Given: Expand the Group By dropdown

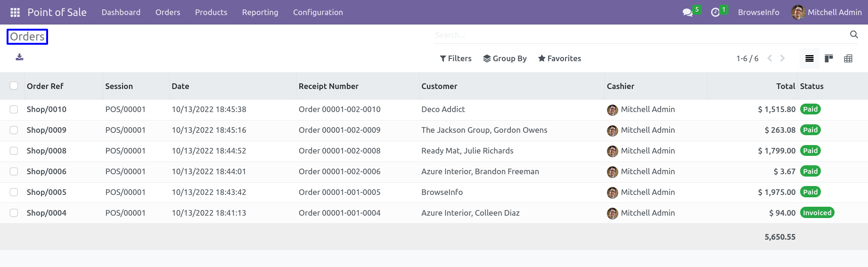Looking at the screenshot, I should (x=505, y=58).
